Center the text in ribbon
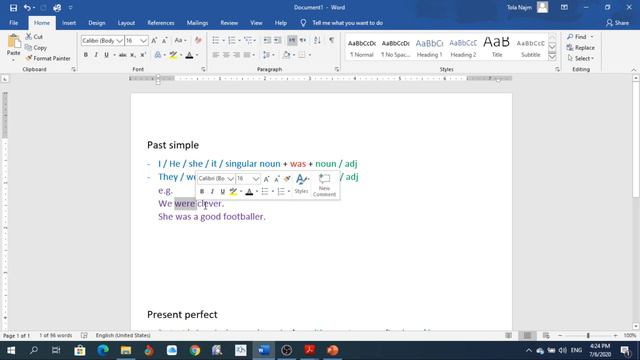Image resolution: width=640 pixels, height=360 pixels. click(226, 55)
